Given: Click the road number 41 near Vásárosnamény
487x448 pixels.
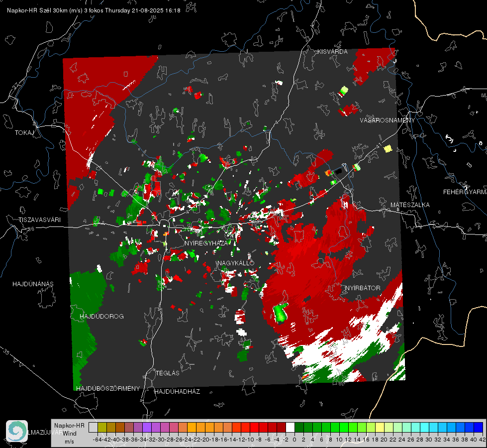Looking at the screenshot, I should click(378, 146).
